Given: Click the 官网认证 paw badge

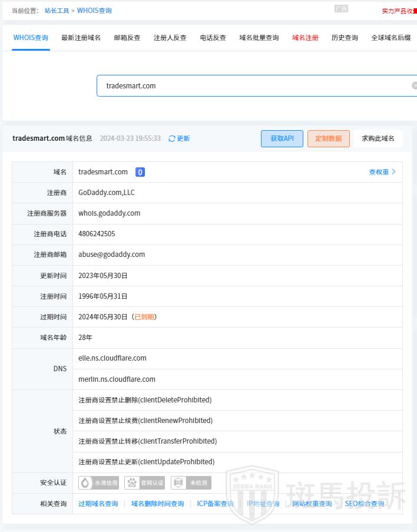Looking at the screenshot, I should 145,483.
